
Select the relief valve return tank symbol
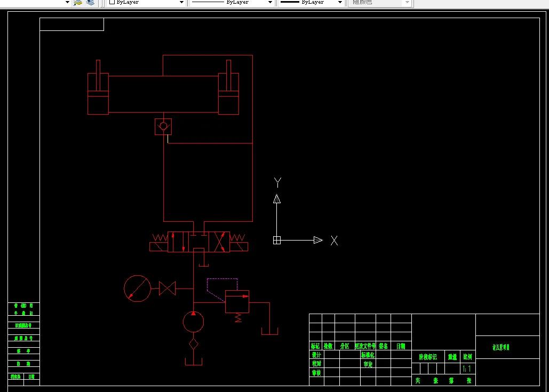tap(269, 331)
